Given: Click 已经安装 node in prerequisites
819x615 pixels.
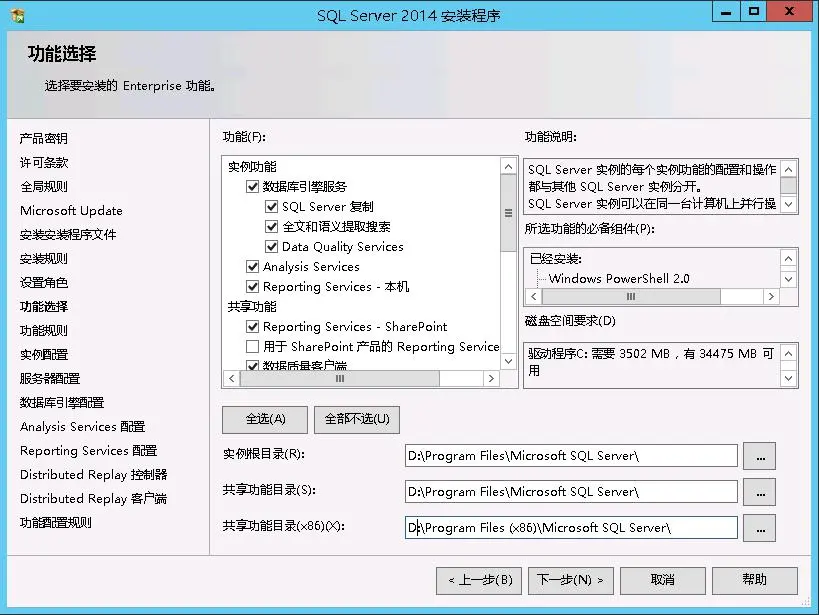Looking at the screenshot, I should pos(556,259).
